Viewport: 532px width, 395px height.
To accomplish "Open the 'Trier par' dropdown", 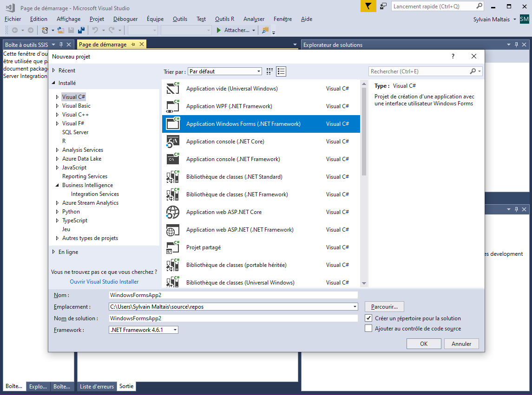I will (258, 71).
